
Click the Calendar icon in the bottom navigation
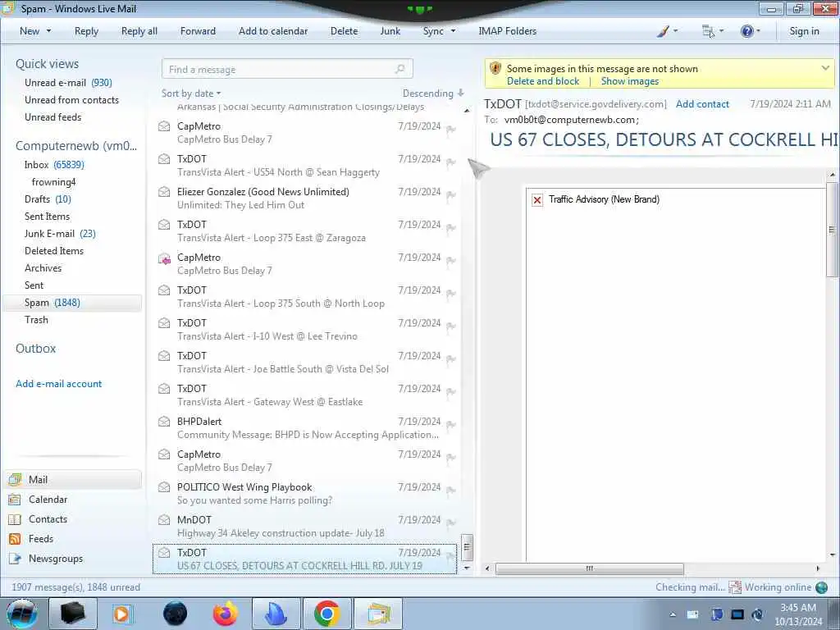pos(15,500)
